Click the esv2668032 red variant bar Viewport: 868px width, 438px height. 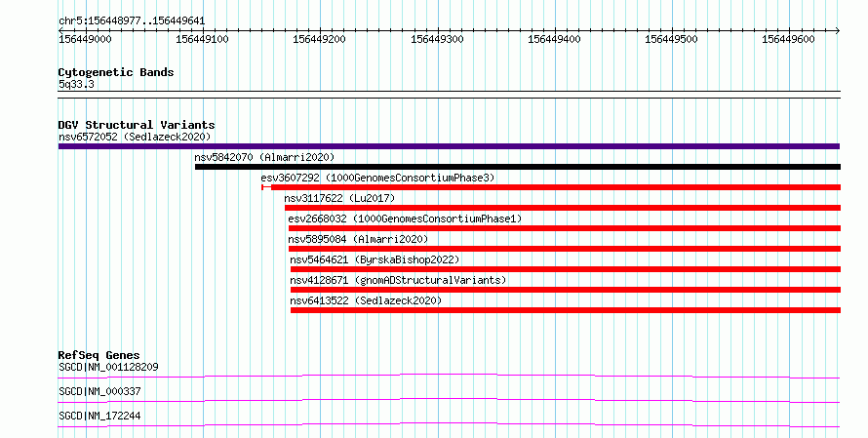tap(565, 228)
